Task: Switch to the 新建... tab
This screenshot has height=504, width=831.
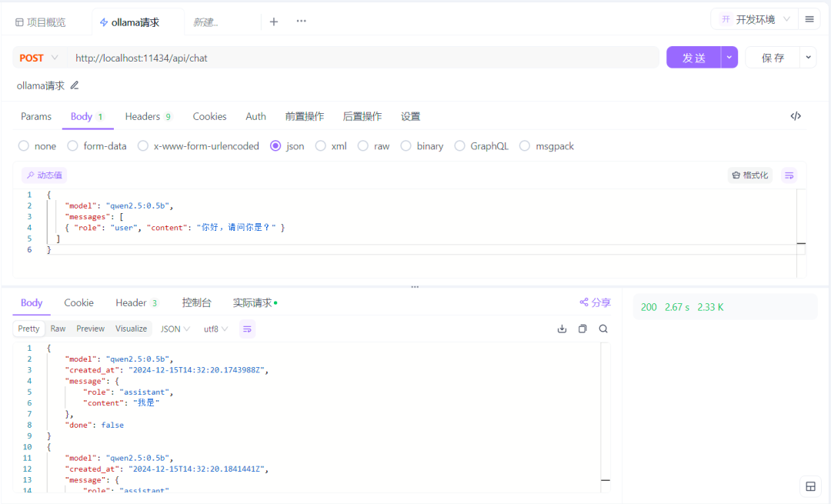Action: point(205,22)
